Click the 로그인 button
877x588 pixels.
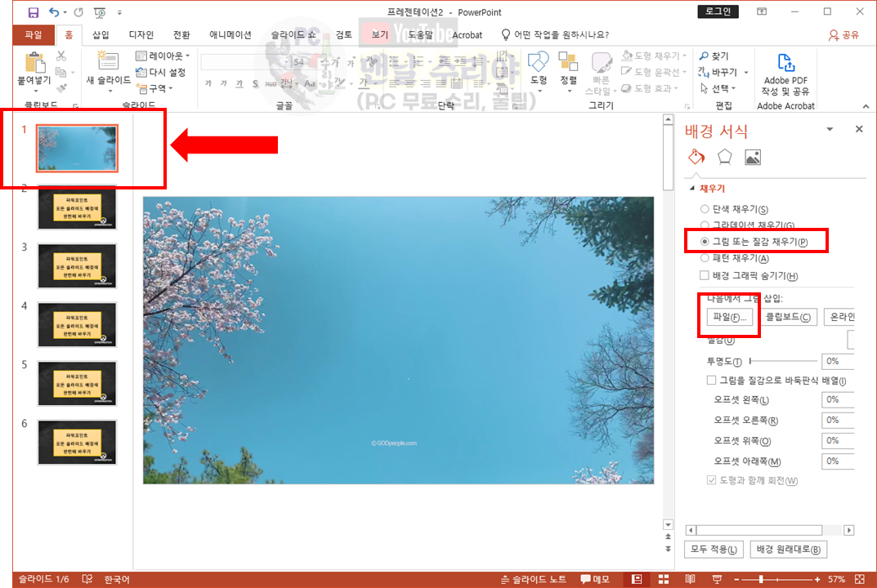pyautogui.click(x=718, y=11)
